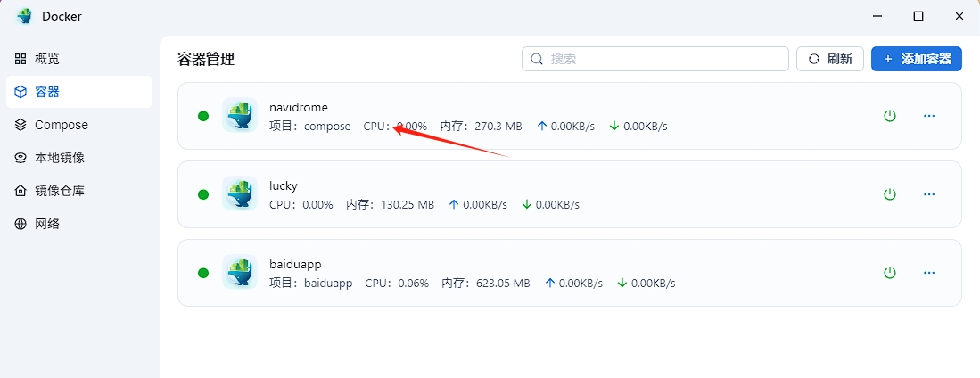This screenshot has width=980, height=378.
Task: Toggle power for the baiduapp container
Action: [x=889, y=273]
